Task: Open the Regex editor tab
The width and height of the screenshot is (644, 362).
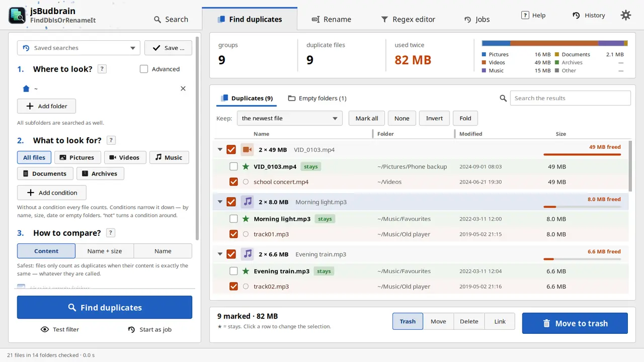Action: click(408, 19)
